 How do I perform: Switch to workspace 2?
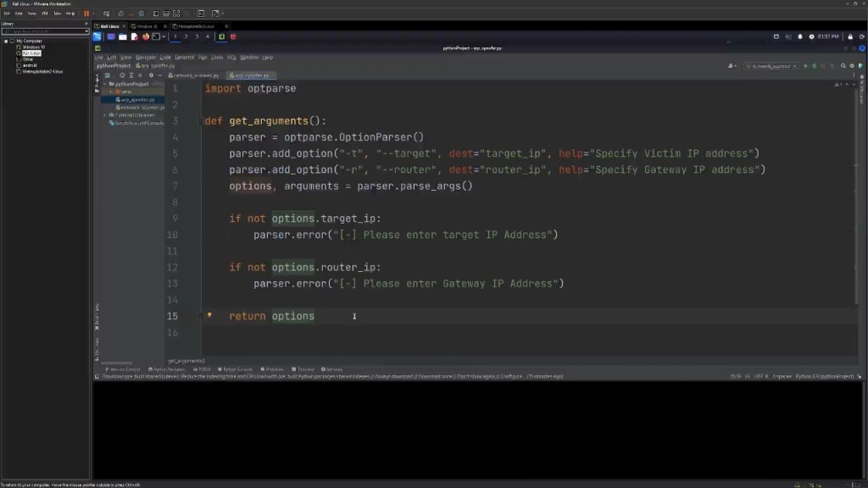(x=186, y=36)
